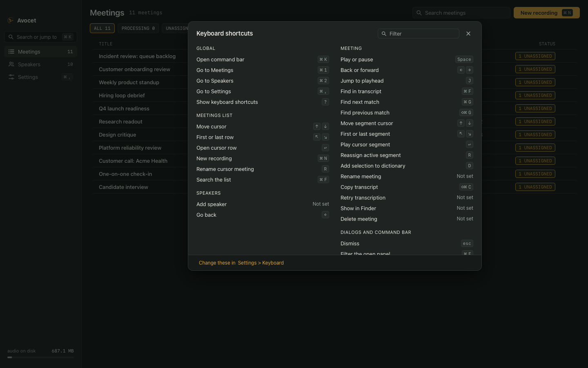Open Settings > Keyboard link

261,263
